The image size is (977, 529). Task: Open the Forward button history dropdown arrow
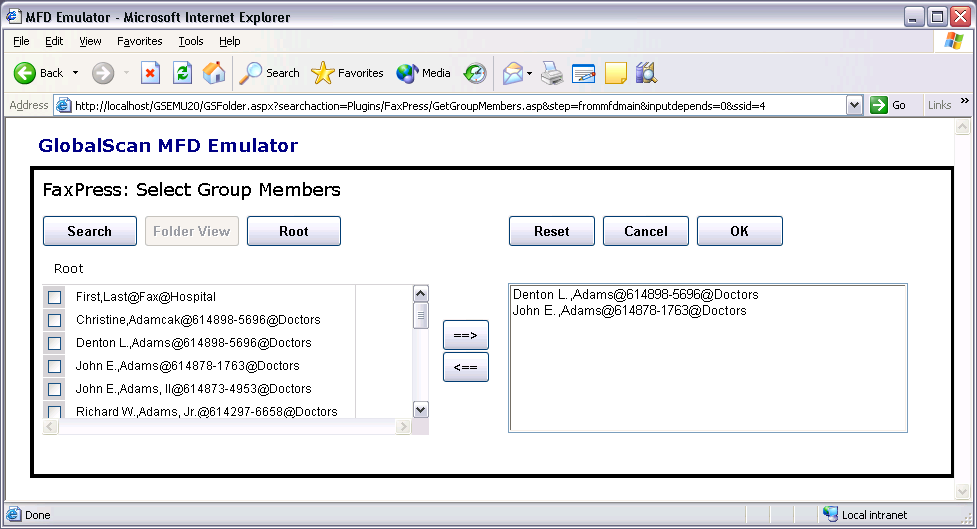(x=126, y=73)
